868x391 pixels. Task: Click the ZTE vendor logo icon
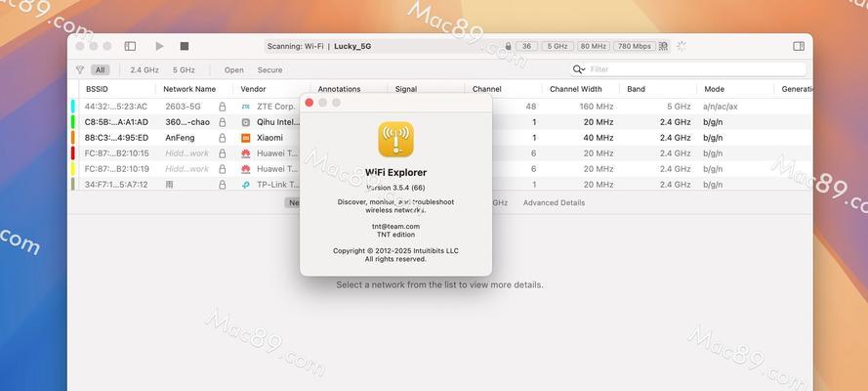[x=246, y=107]
